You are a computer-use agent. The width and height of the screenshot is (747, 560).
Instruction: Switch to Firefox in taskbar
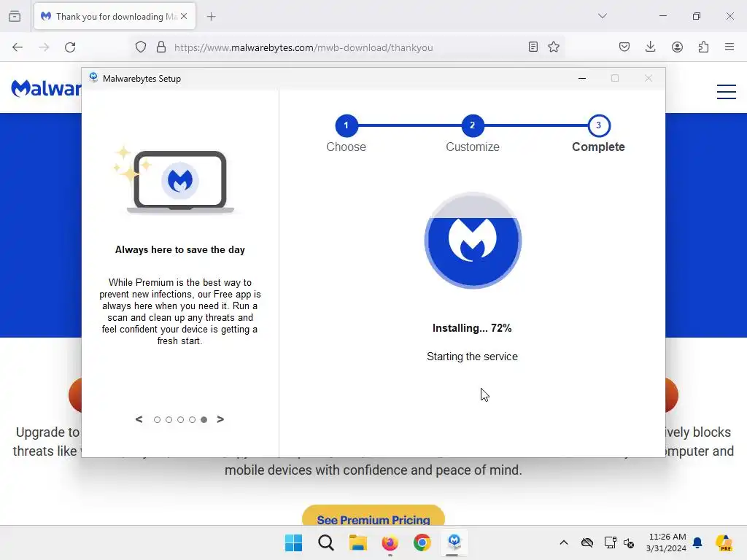390,542
